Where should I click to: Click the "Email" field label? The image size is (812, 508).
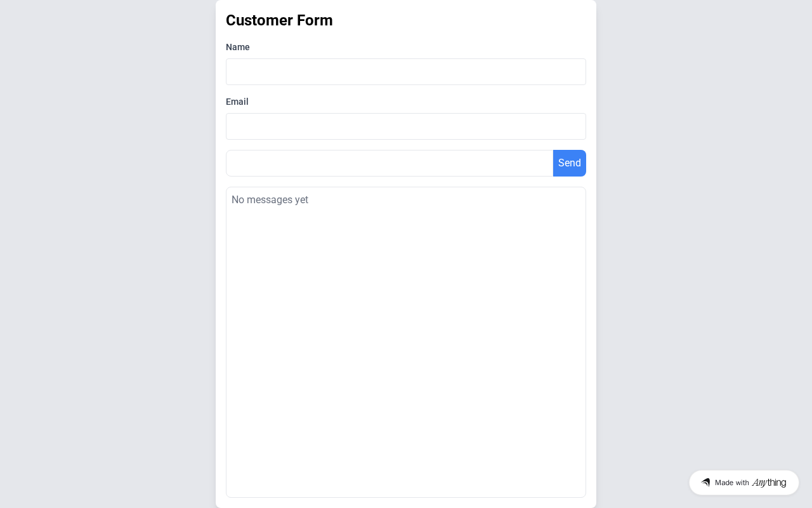click(237, 102)
